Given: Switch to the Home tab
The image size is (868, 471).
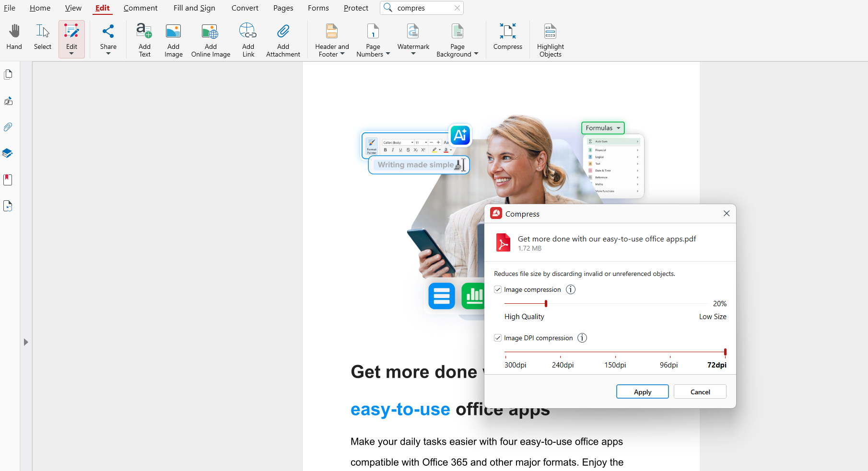Looking at the screenshot, I should (40, 8).
